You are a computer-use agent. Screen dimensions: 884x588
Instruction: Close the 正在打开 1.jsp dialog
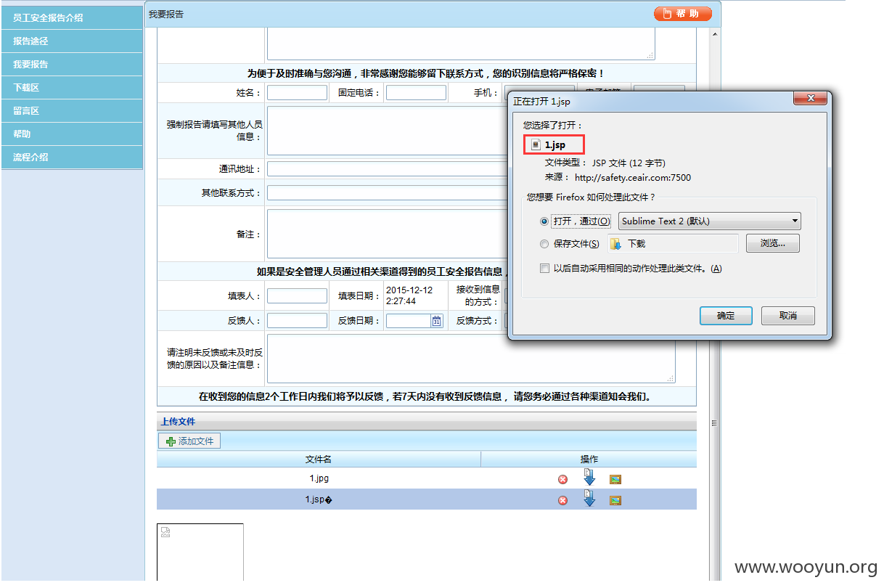(x=810, y=99)
